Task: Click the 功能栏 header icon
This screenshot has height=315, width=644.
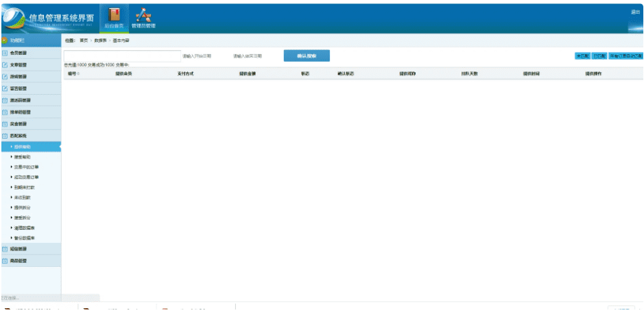Action: [5, 40]
